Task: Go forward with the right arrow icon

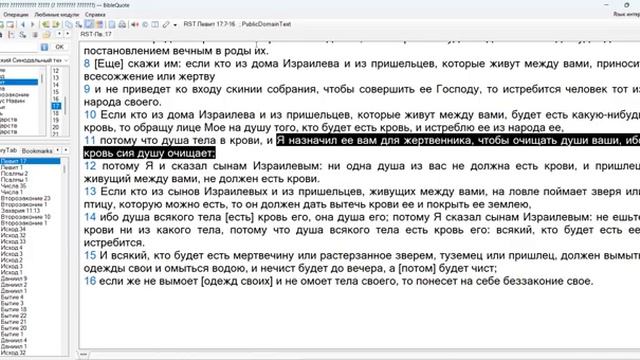Action: click(32, 24)
